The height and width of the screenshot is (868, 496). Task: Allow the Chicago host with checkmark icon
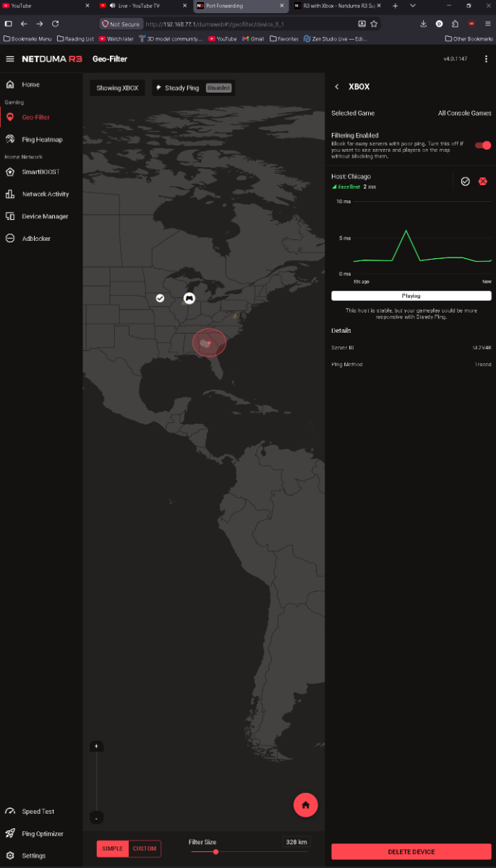coord(465,182)
